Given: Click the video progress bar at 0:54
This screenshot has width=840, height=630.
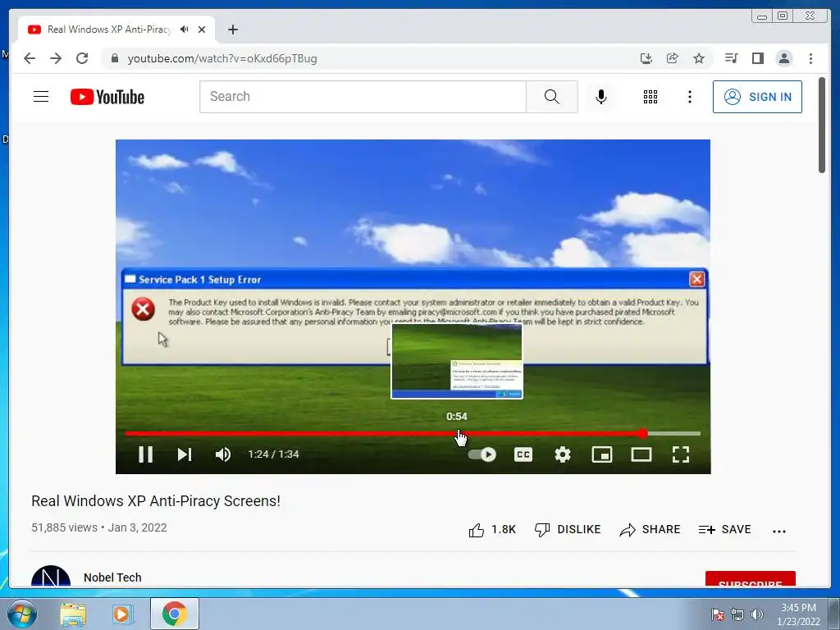Looking at the screenshot, I should [x=457, y=433].
